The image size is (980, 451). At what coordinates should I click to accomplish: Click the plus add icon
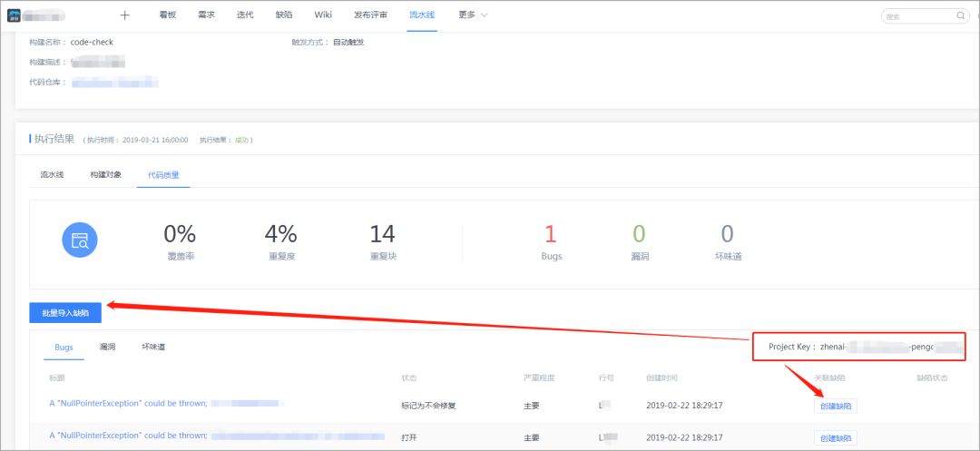pyautogui.click(x=125, y=15)
